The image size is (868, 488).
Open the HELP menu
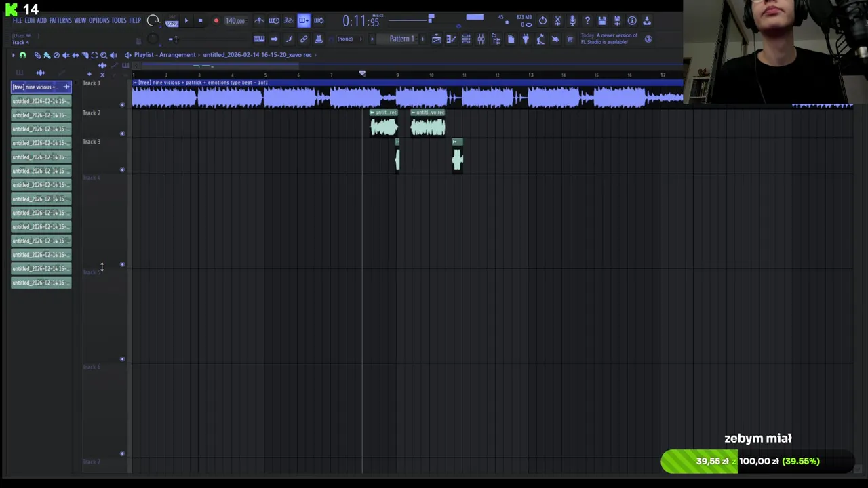click(135, 20)
